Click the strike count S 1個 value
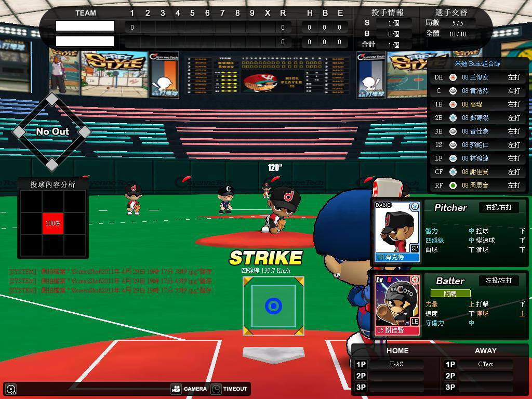 [394, 23]
